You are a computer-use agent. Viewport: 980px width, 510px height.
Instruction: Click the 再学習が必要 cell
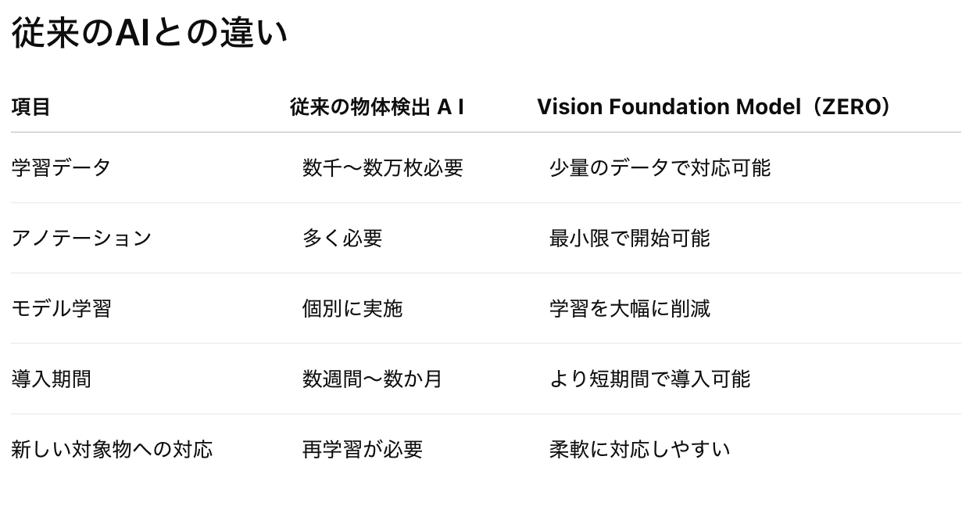coord(363,449)
